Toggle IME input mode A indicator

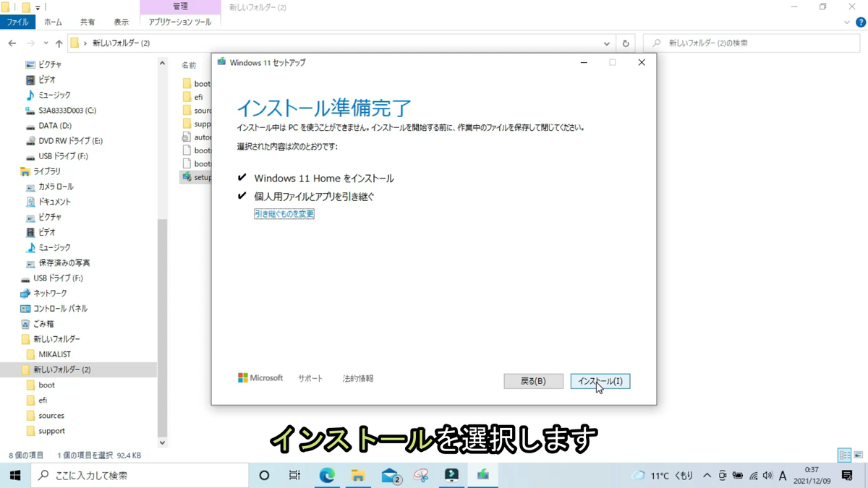tap(783, 476)
